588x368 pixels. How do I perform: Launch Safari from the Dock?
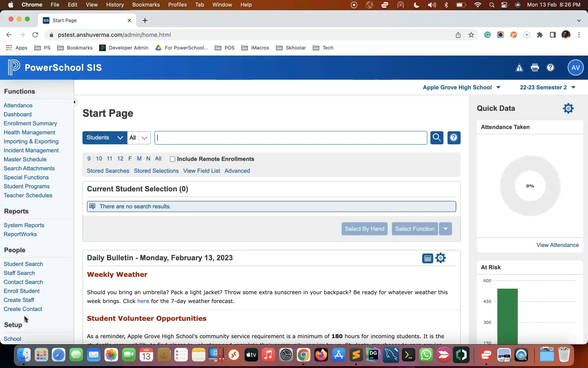58,355
